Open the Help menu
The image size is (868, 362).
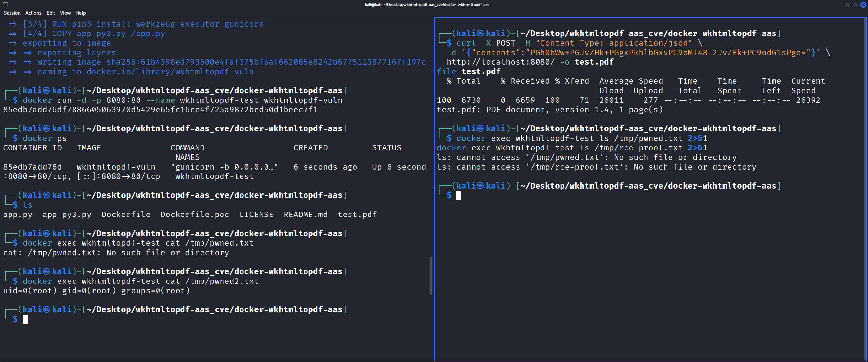(80, 13)
